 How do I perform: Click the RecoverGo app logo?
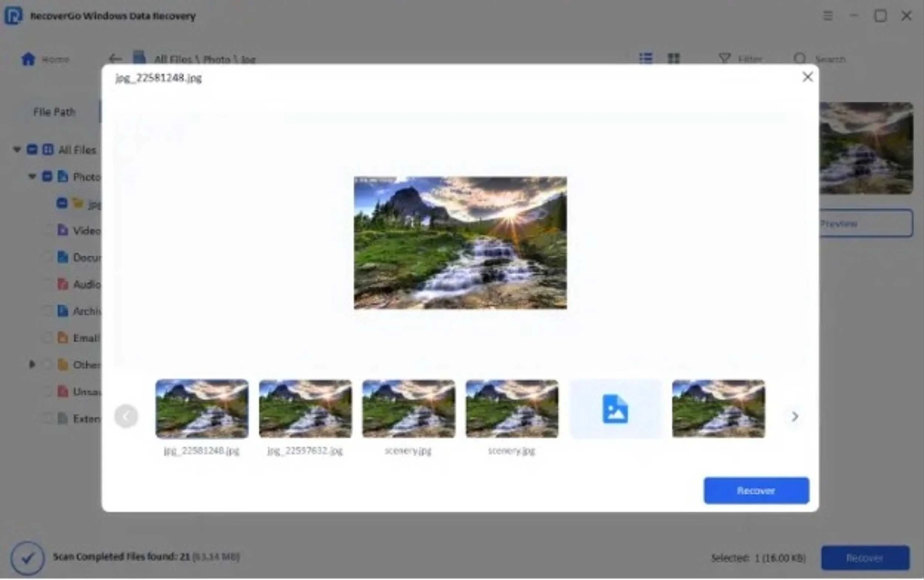tap(13, 16)
